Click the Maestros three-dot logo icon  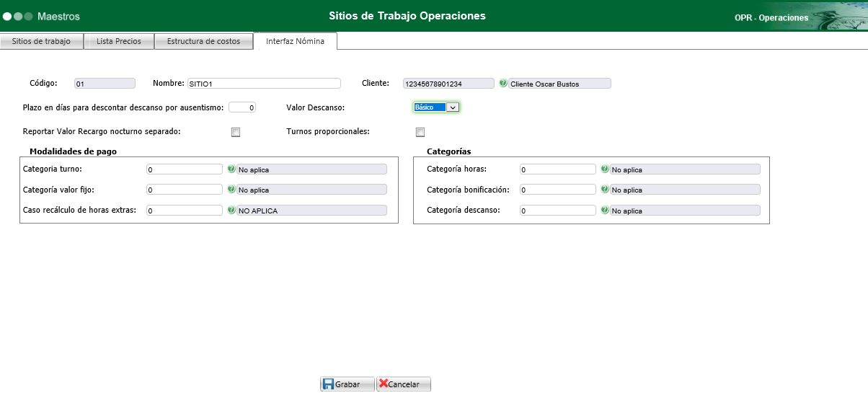click(x=17, y=16)
